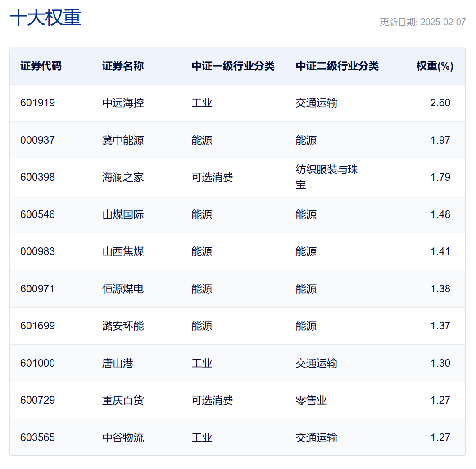Image resolution: width=476 pixels, height=469 pixels.
Task: Select security code 601699
Action: pyautogui.click(x=38, y=326)
